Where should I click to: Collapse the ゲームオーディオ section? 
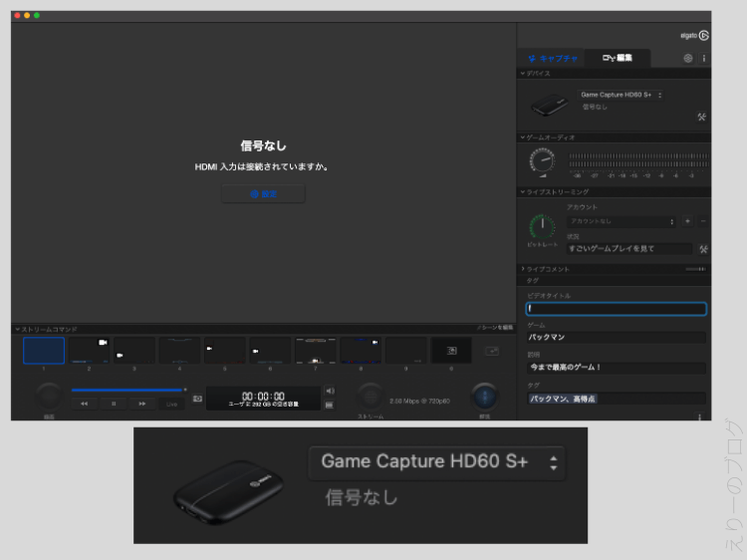(x=523, y=138)
